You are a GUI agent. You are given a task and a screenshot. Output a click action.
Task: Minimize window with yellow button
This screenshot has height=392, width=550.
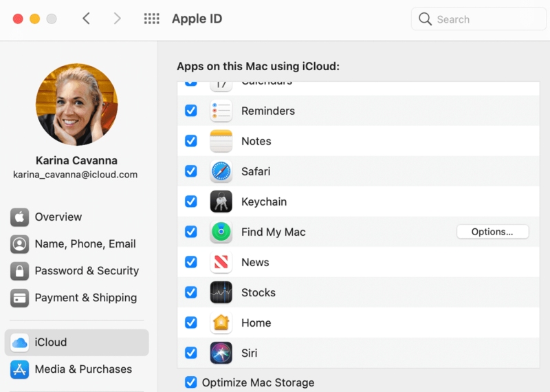(35, 19)
